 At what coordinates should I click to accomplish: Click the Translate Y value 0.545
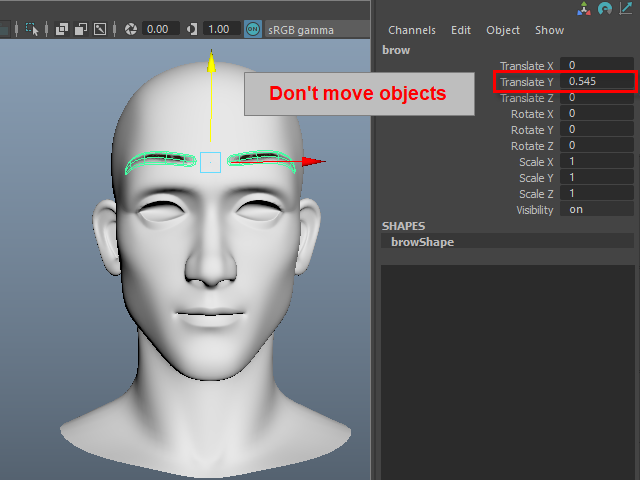coord(597,81)
